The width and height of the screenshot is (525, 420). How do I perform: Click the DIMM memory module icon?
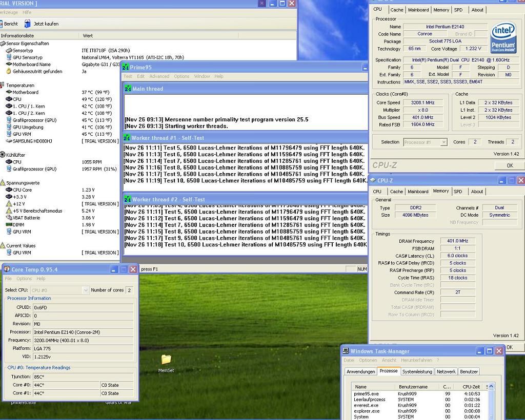tap(9, 224)
